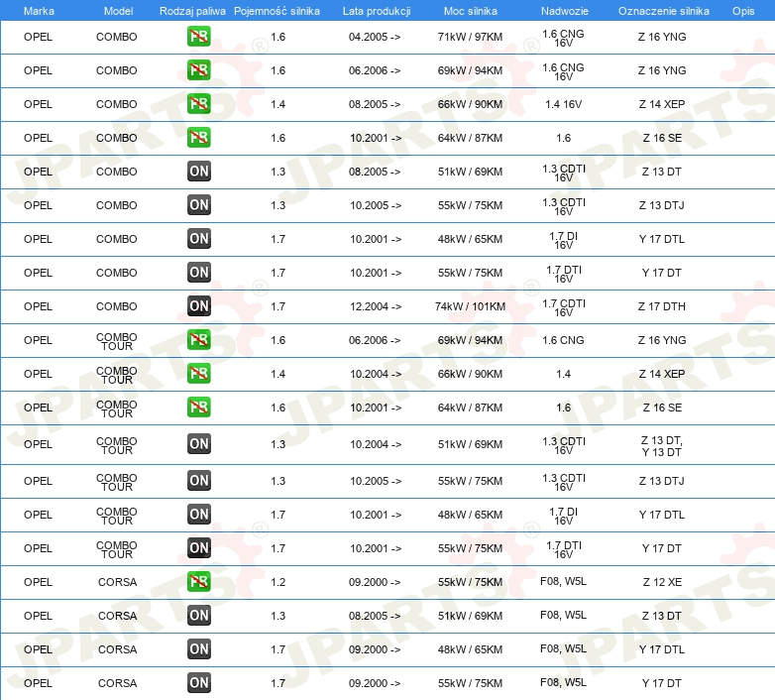Select the petrol icon in COMBO TOUR Z 14 XEP row

[198, 373]
